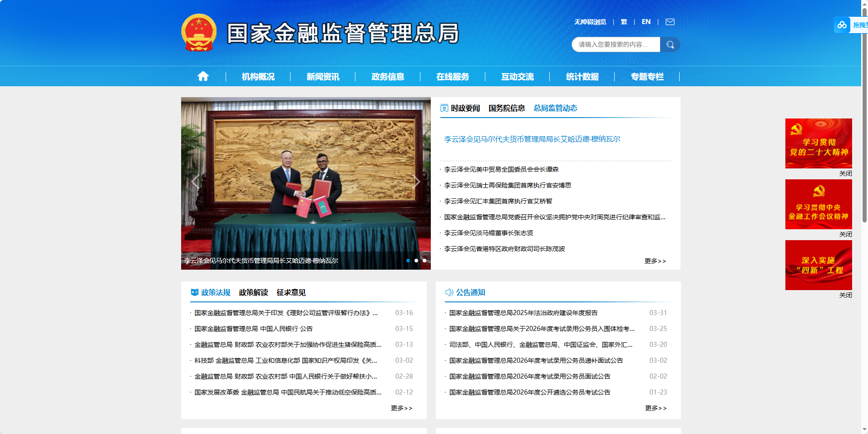Click the home icon in navigation bar
This screenshot has height=434, width=868.
point(203,76)
